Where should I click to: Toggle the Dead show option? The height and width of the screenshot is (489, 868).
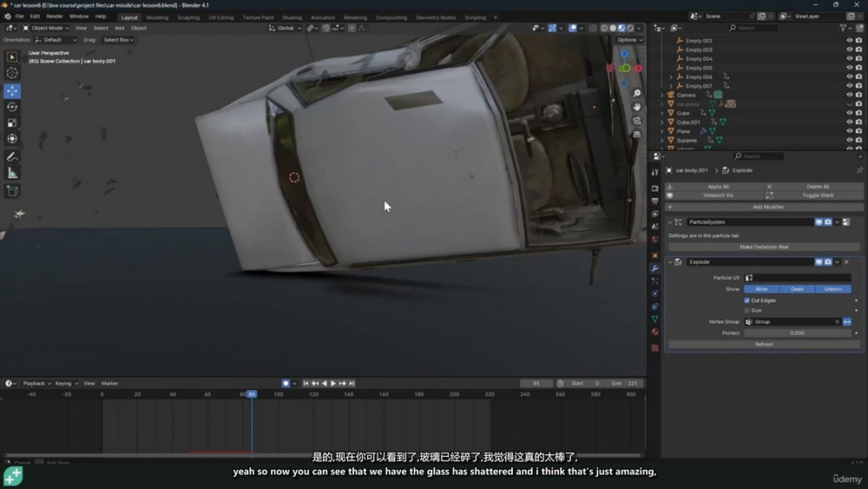click(797, 289)
